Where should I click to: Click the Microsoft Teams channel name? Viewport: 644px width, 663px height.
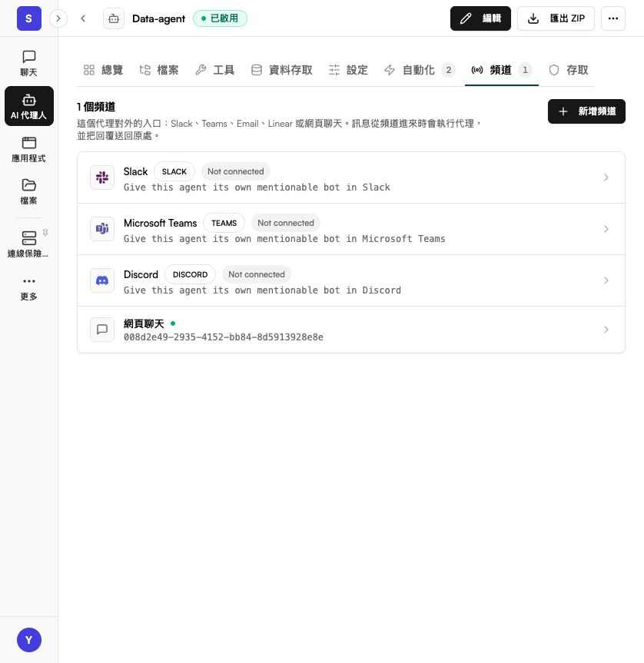pos(161,224)
